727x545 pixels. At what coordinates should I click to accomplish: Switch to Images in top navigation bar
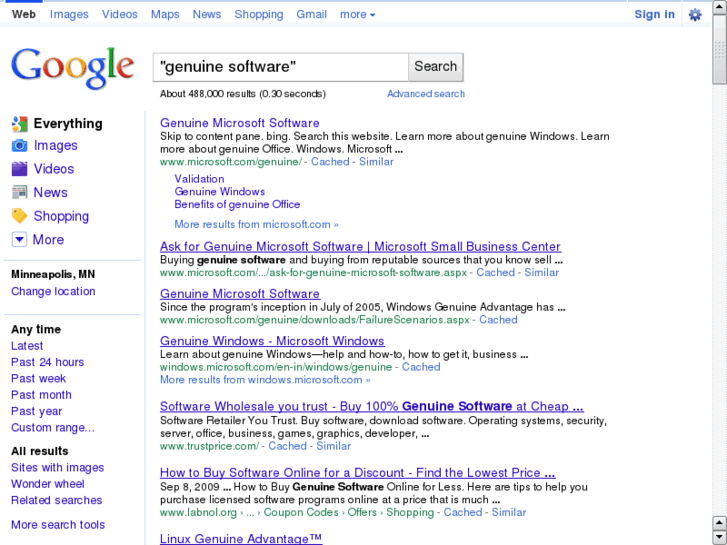[x=69, y=15]
